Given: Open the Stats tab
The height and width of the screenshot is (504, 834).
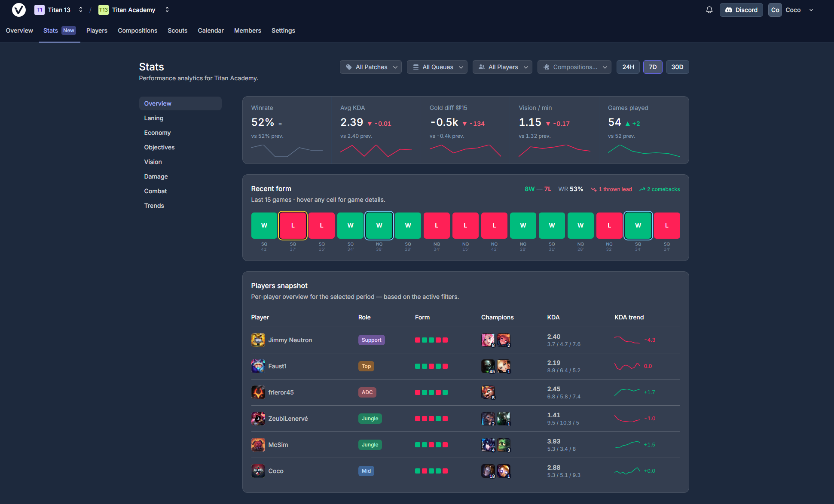Looking at the screenshot, I should tap(59, 30).
